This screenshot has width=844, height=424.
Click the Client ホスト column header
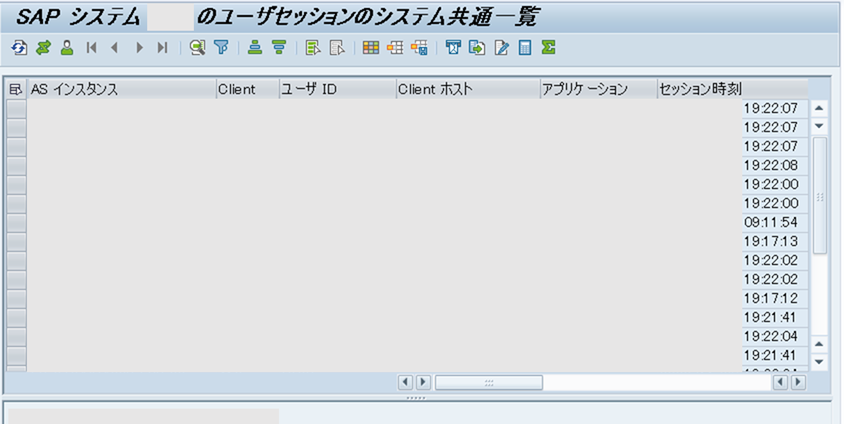pyautogui.click(x=468, y=89)
